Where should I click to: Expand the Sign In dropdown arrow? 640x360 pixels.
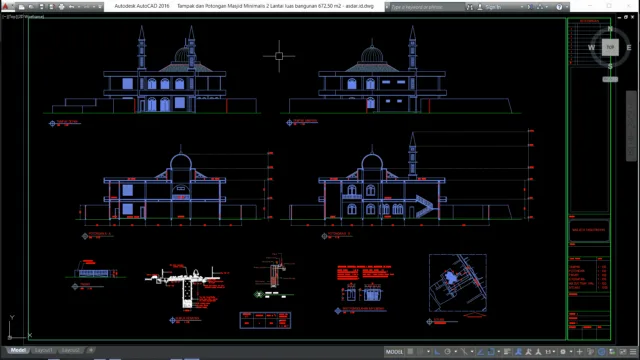pos(521,7)
